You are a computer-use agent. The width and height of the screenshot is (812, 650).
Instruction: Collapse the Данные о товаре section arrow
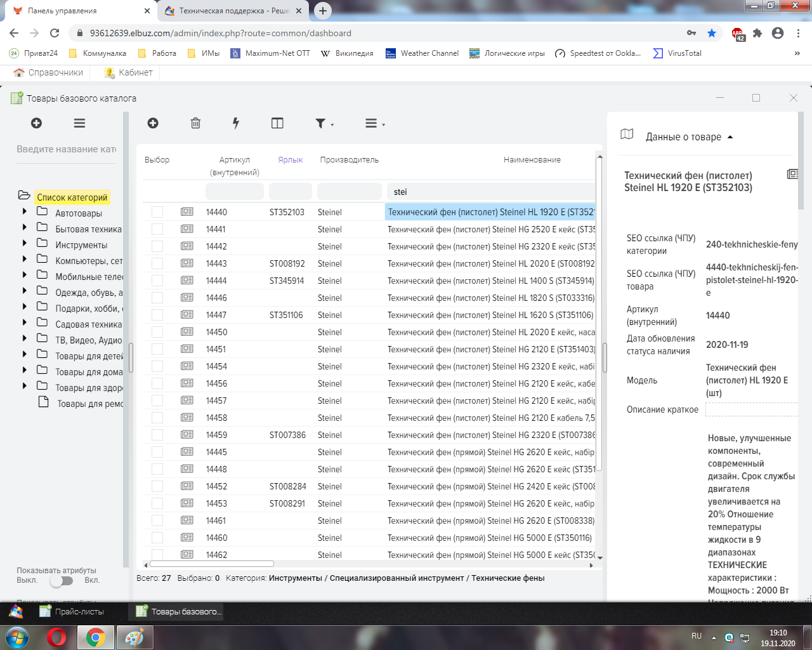click(730, 137)
